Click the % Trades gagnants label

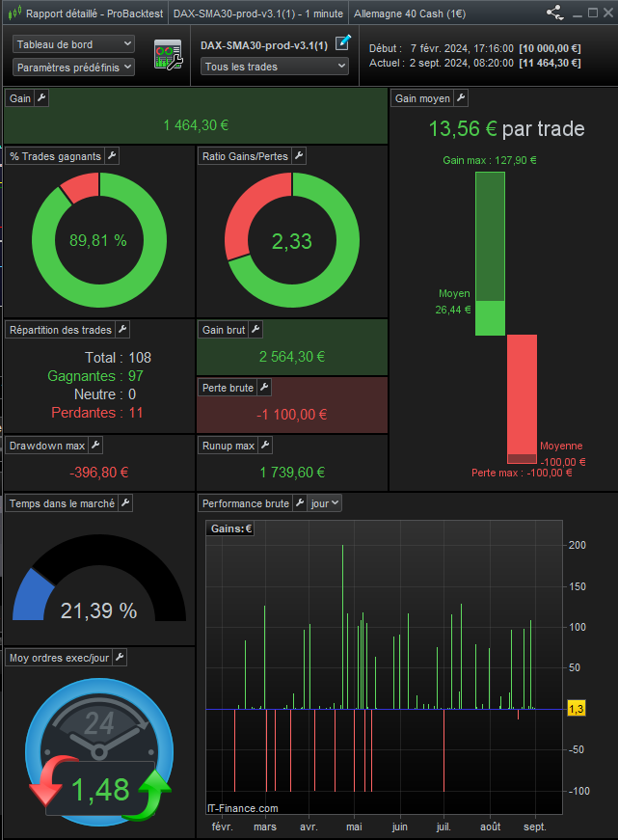point(55,156)
